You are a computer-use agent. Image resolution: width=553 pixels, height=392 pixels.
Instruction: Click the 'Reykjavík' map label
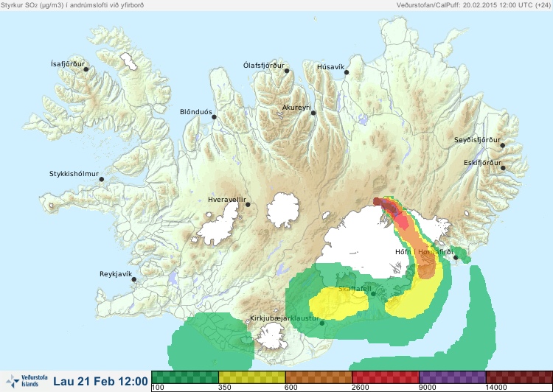pyautogui.click(x=116, y=274)
